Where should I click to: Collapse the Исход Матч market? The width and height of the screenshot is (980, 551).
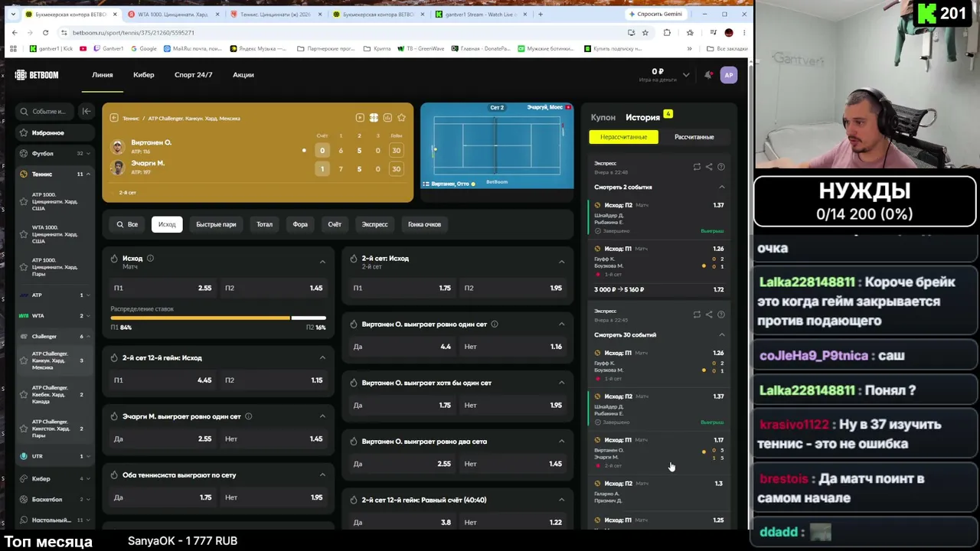(322, 262)
